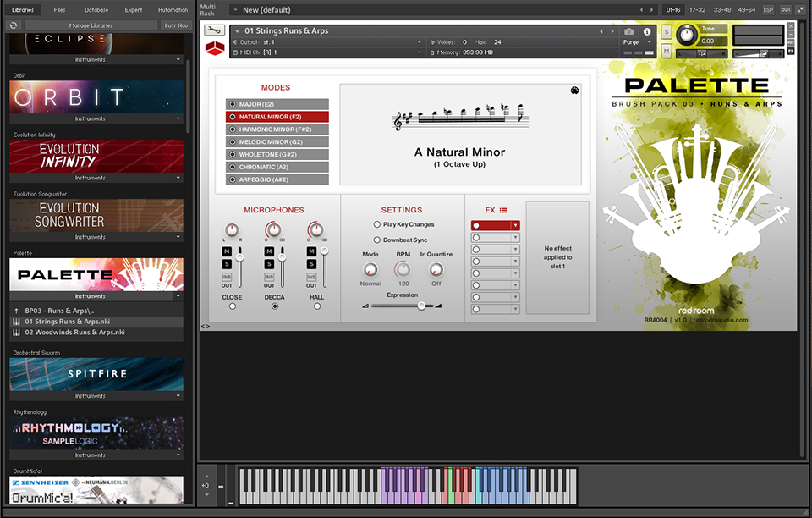Expand Orbit Instruments dropdown arrow
Image resolution: width=812 pixels, height=518 pixels.
[x=178, y=118]
